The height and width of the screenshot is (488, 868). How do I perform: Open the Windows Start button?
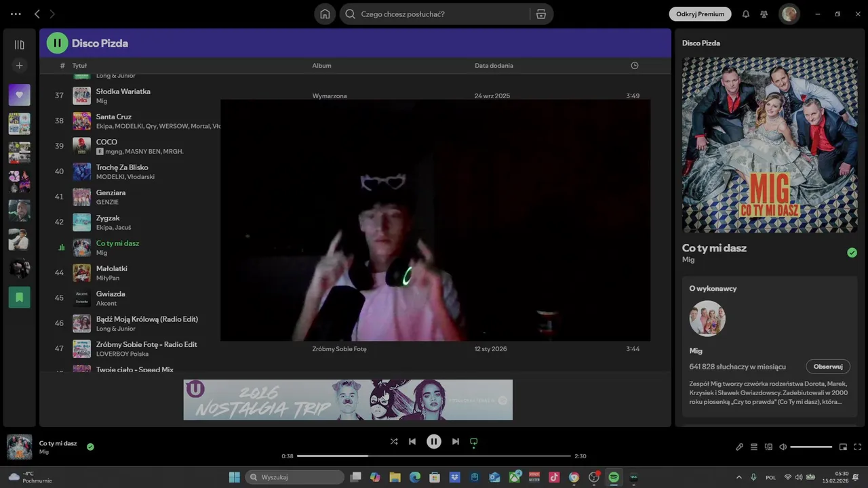235,477
